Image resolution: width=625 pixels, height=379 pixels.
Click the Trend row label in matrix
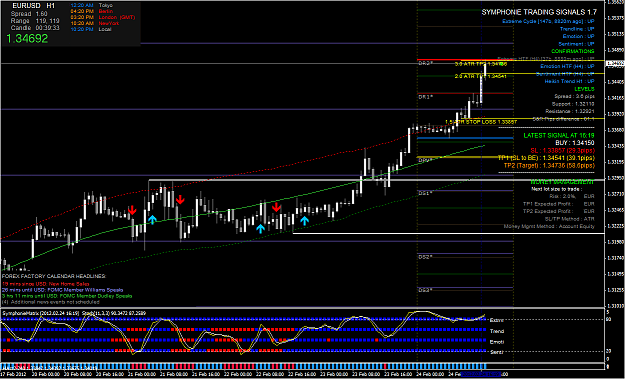tap(497, 331)
